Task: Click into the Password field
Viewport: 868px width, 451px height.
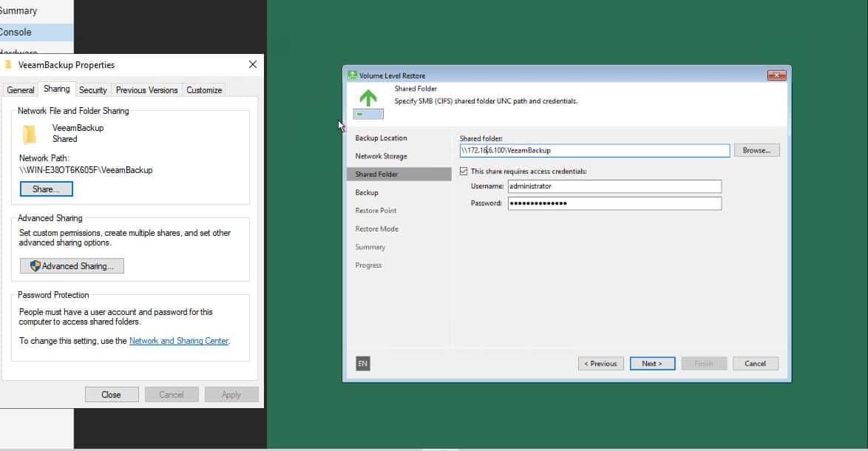Action: point(614,203)
